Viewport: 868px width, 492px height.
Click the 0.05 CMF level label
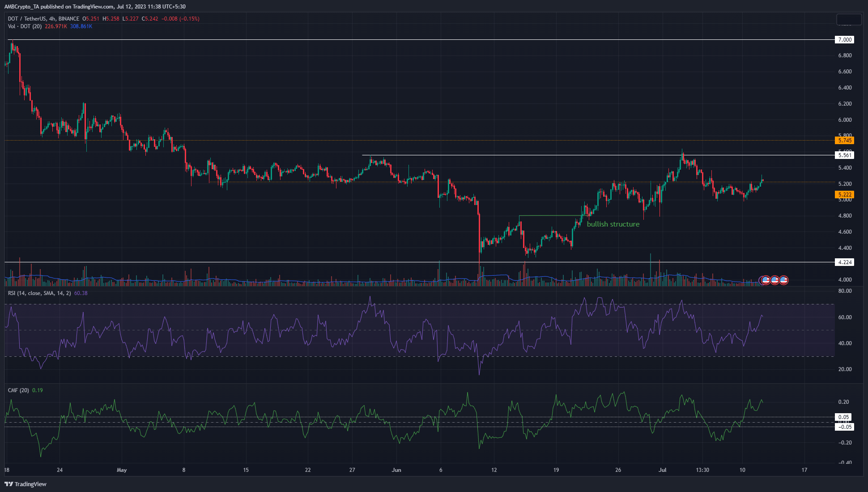(843, 417)
